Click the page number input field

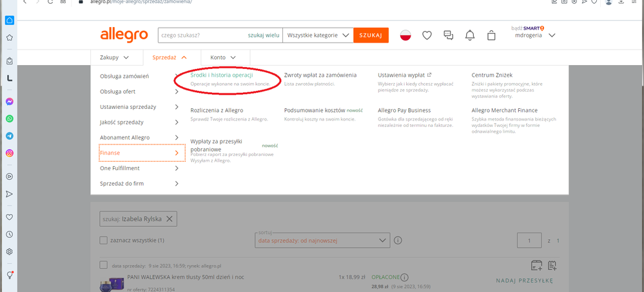(x=529, y=240)
